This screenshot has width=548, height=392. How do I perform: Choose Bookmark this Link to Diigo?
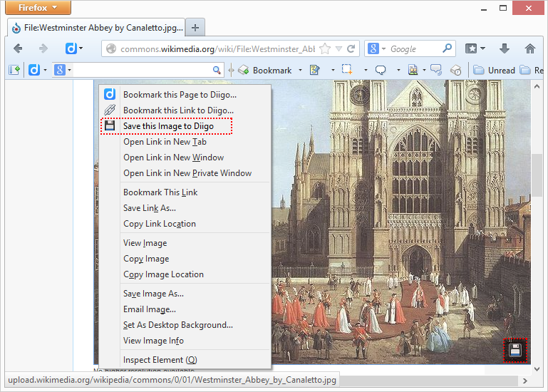click(x=185, y=110)
